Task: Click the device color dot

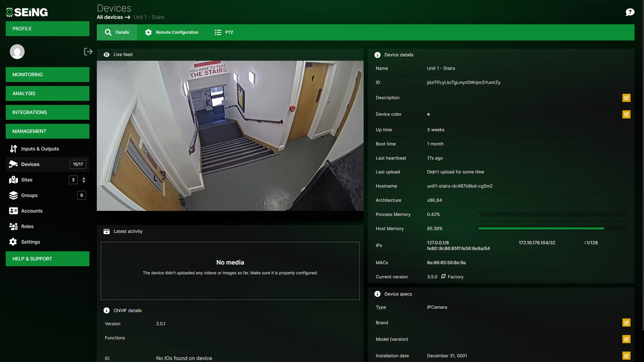Action: (428, 114)
